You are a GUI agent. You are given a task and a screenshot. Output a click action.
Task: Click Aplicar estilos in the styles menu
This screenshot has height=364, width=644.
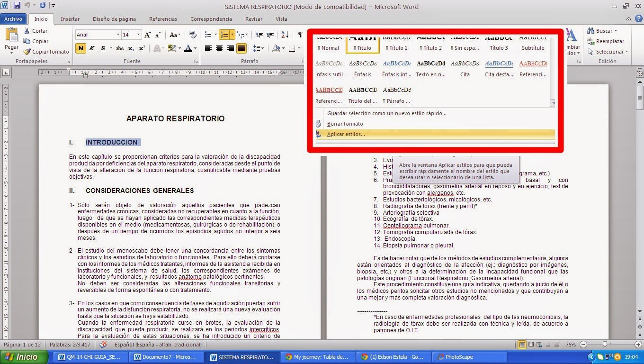click(346, 134)
